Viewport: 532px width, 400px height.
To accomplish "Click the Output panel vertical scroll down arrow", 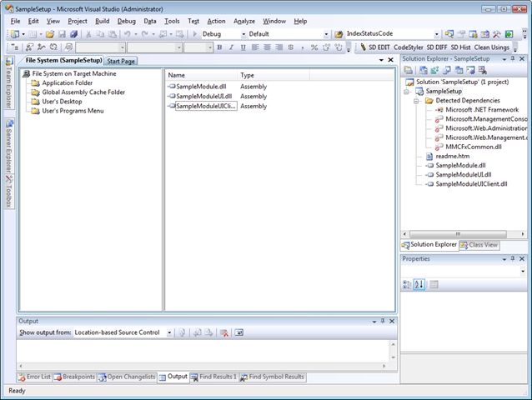I will pyautogui.click(x=394, y=357).
